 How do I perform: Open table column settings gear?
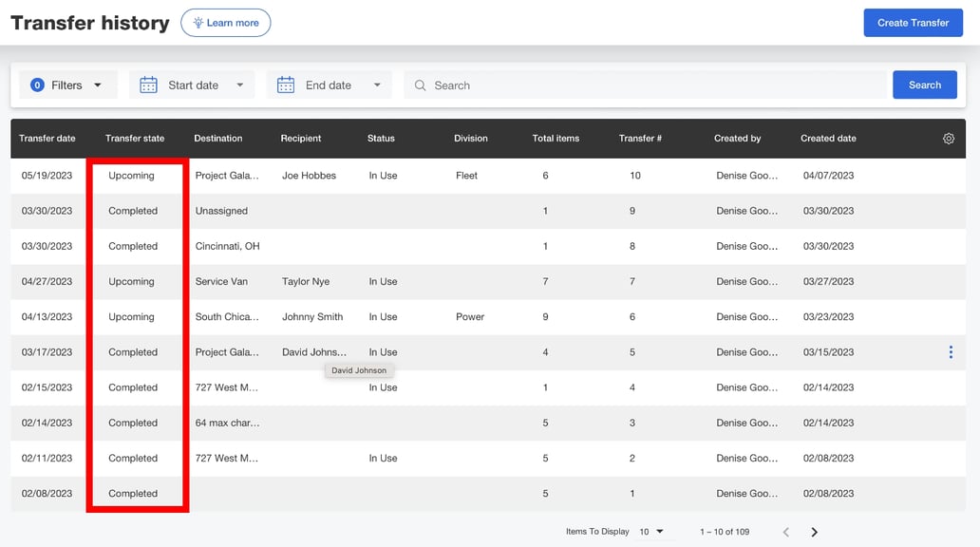click(x=948, y=139)
